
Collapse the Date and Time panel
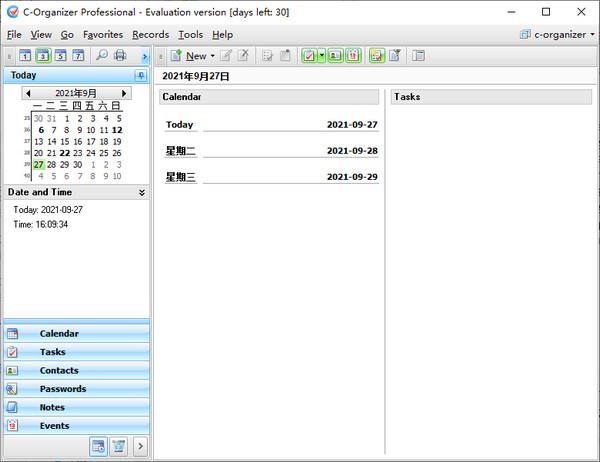pos(142,193)
